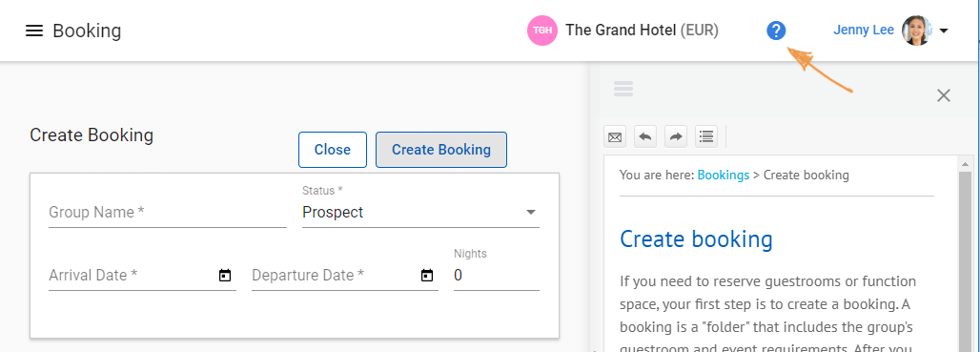The image size is (980, 352).
Task: Click the Close button
Action: coord(333,150)
